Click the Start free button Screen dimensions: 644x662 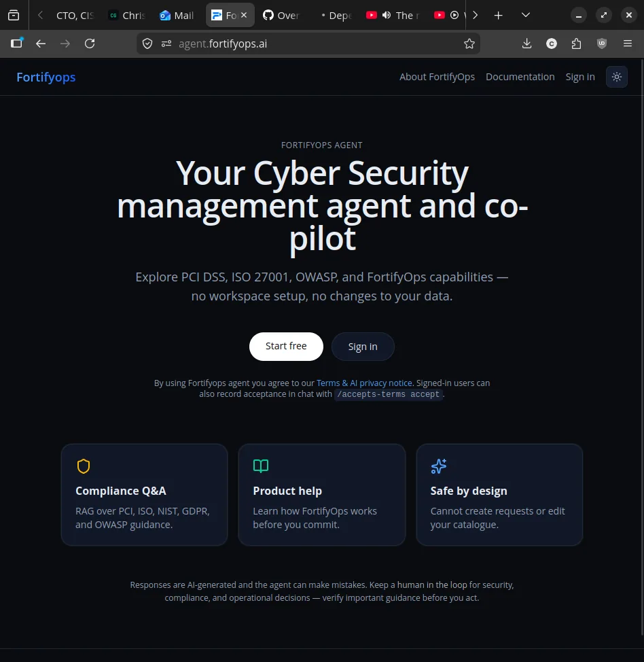pyautogui.click(x=286, y=346)
